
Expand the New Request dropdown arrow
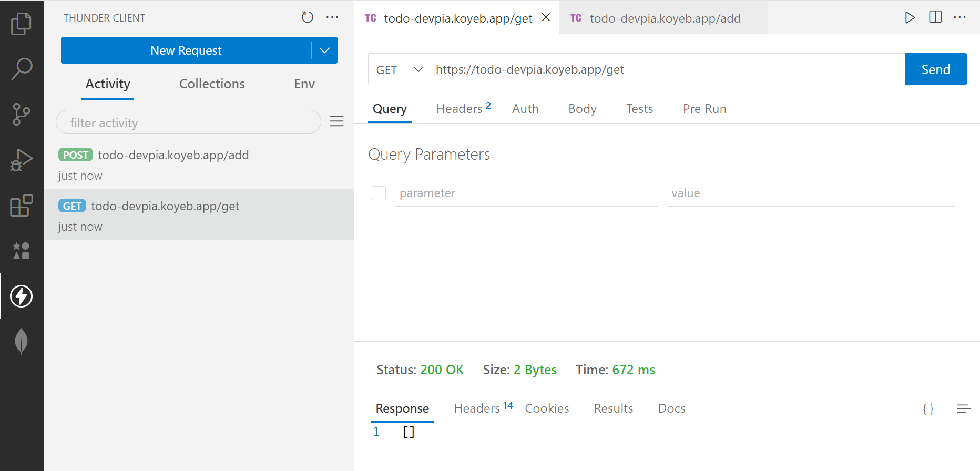click(x=324, y=50)
